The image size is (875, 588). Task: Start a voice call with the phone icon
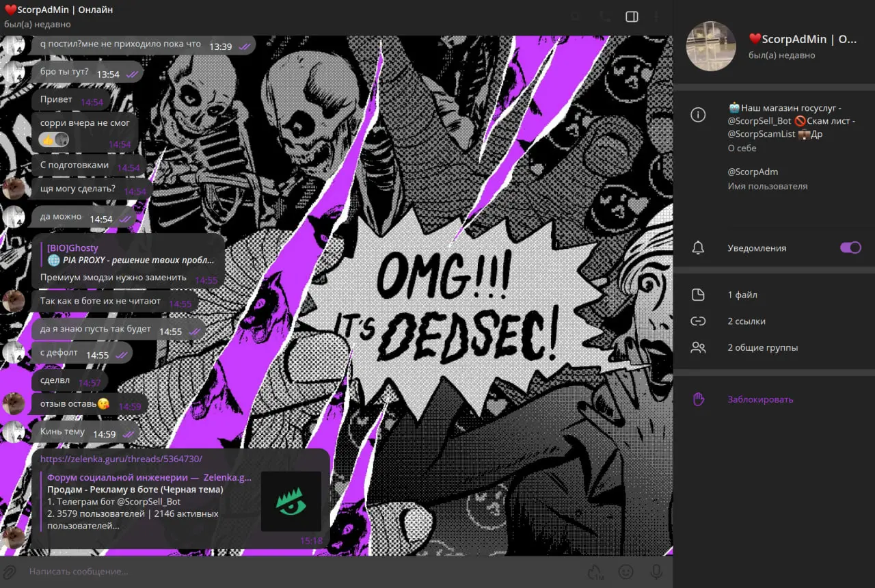(604, 16)
